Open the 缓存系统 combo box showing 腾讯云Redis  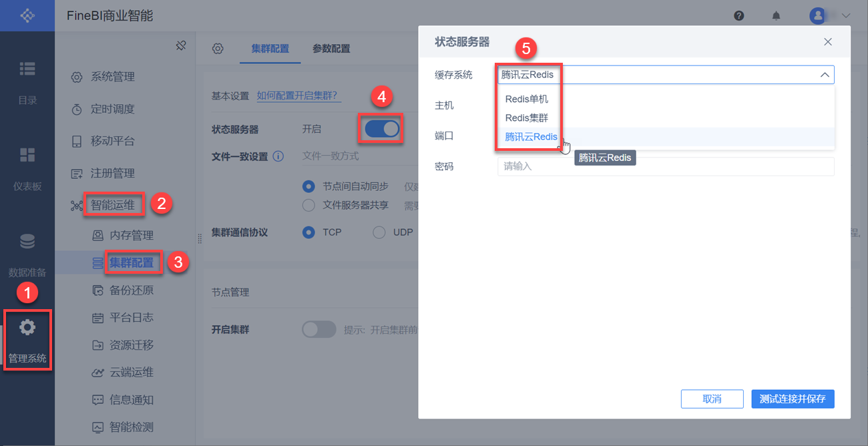[x=666, y=75]
